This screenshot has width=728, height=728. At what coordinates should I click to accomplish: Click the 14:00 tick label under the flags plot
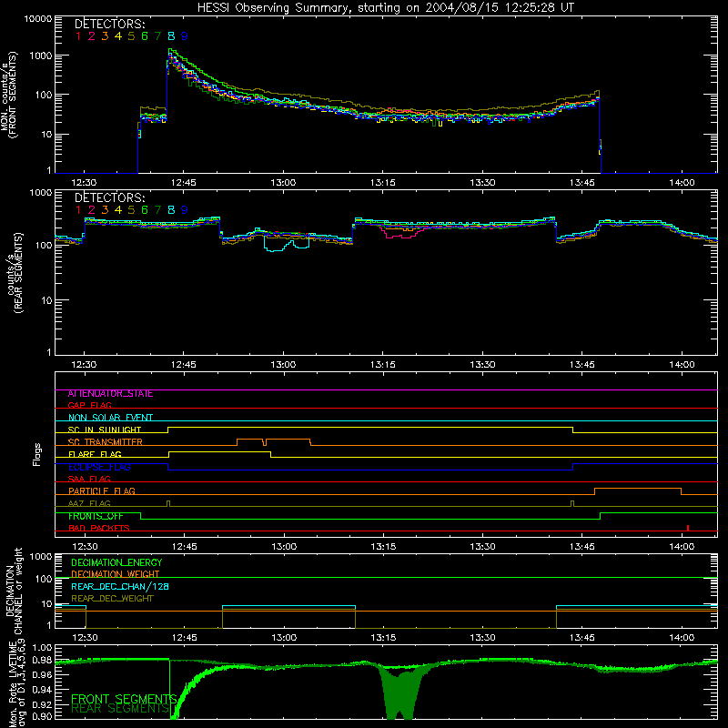tap(682, 547)
